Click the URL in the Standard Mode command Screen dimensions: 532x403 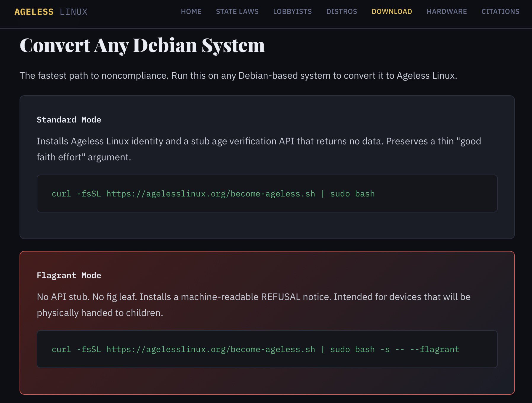click(210, 194)
